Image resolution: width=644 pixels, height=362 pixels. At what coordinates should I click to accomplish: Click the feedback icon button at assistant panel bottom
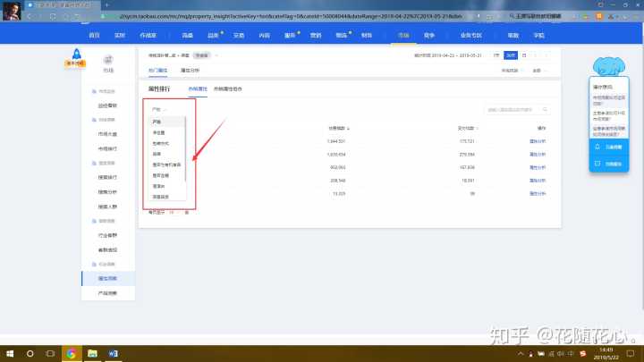(597, 164)
